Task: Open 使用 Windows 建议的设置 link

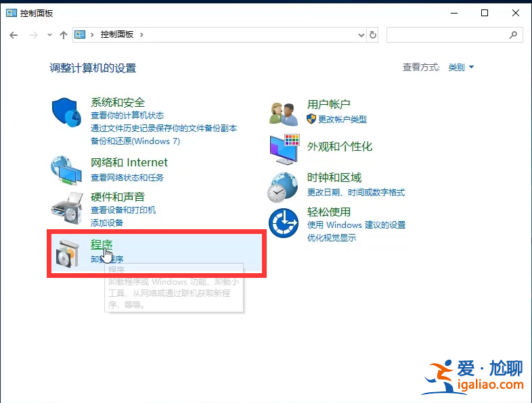Action: [x=356, y=224]
